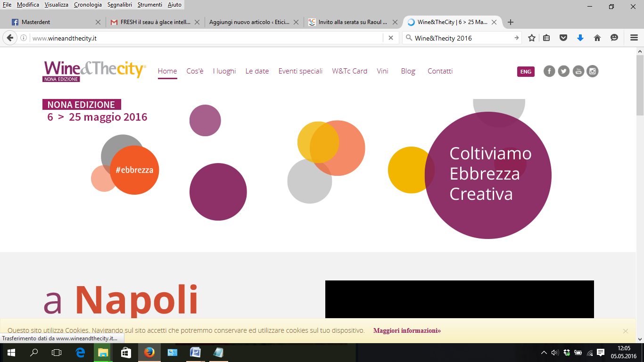Open the Blog navigation link
Viewport: 644px width, 362px height.
point(408,71)
